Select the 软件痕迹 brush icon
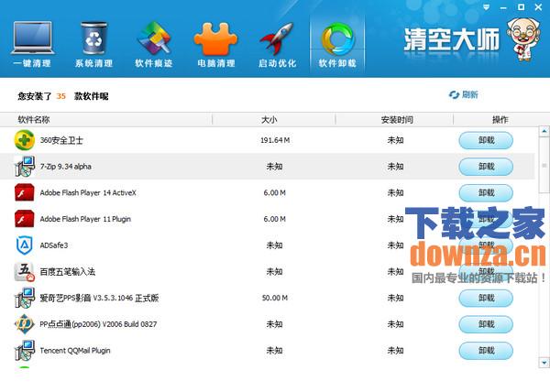The image size is (550, 392). pyautogui.click(x=154, y=38)
